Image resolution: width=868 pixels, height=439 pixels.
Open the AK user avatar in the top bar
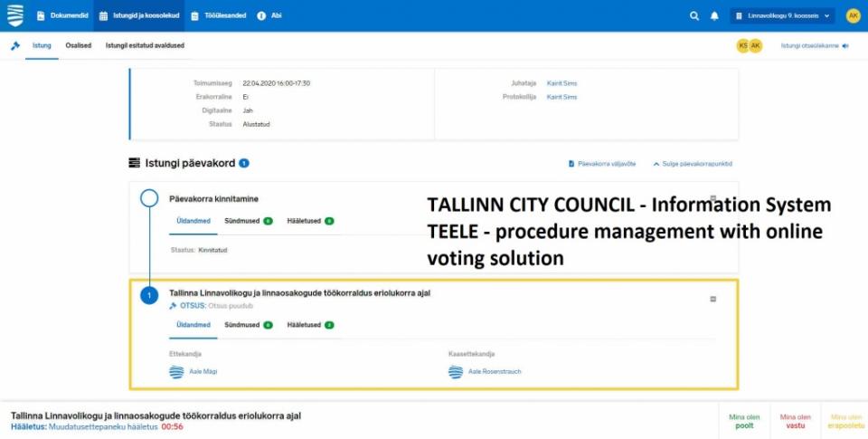853,16
